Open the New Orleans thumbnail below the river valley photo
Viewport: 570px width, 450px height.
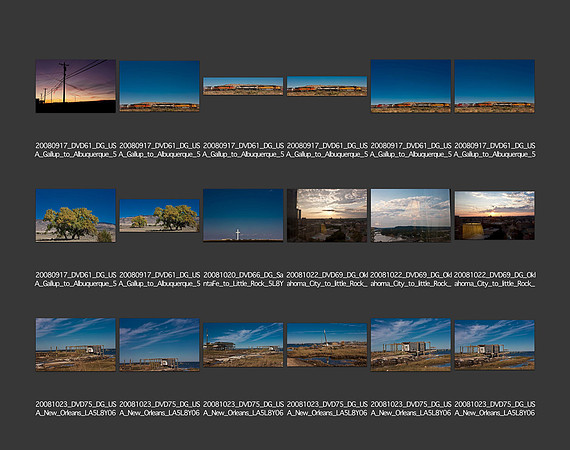tap(411, 345)
